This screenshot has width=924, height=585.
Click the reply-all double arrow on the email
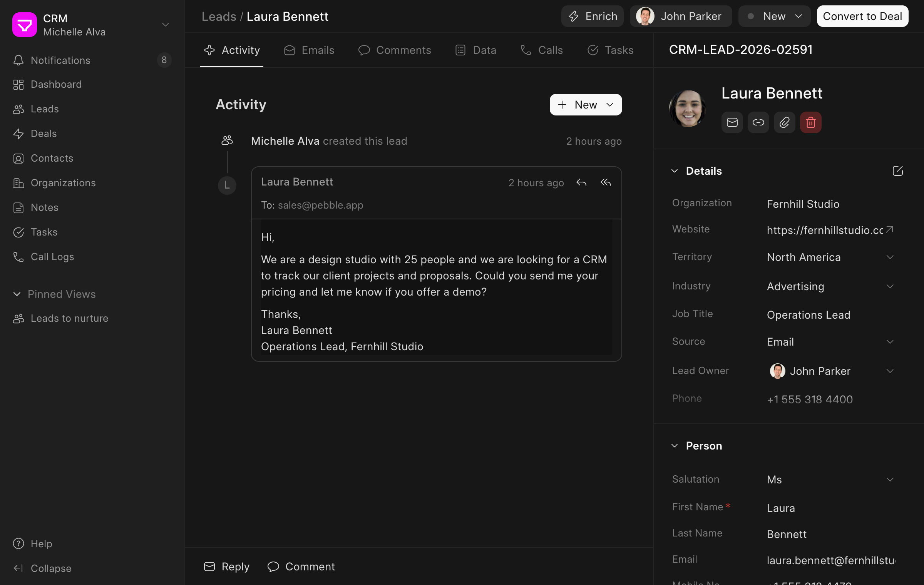coord(606,182)
